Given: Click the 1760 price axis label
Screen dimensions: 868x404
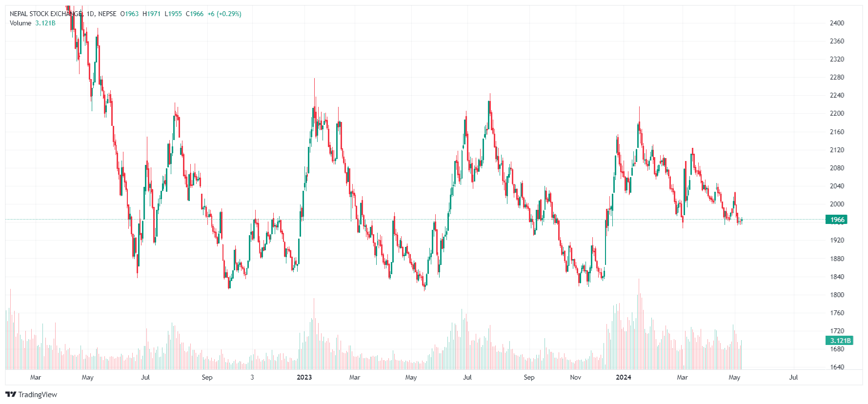Looking at the screenshot, I should [x=837, y=313].
